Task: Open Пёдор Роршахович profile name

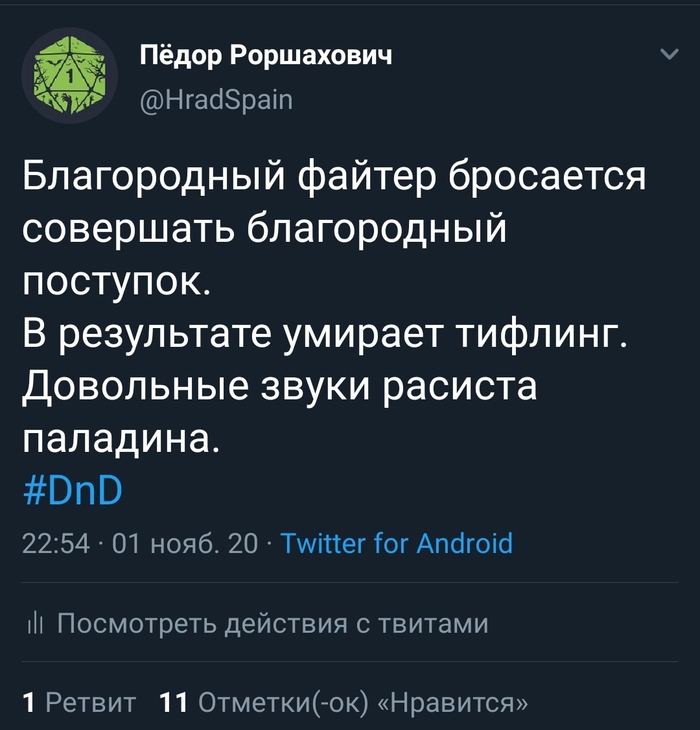Action: pos(265,55)
